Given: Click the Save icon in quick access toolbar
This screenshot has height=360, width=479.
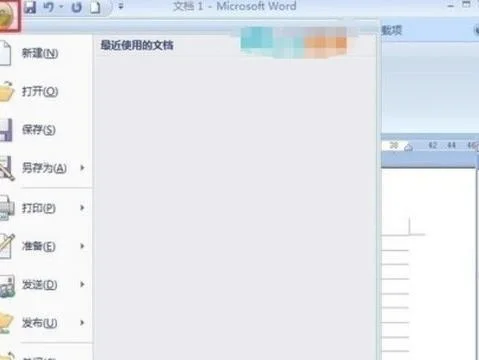Looking at the screenshot, I should 30,7.
